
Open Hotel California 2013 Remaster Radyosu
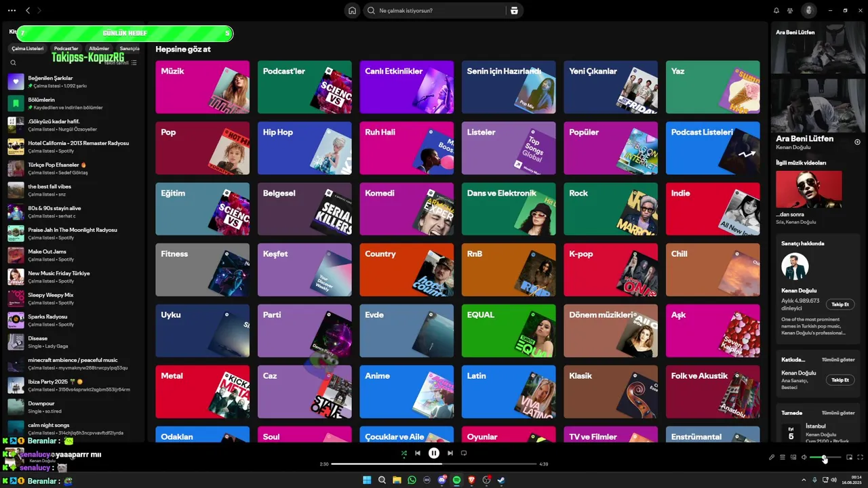pos(73,147)
